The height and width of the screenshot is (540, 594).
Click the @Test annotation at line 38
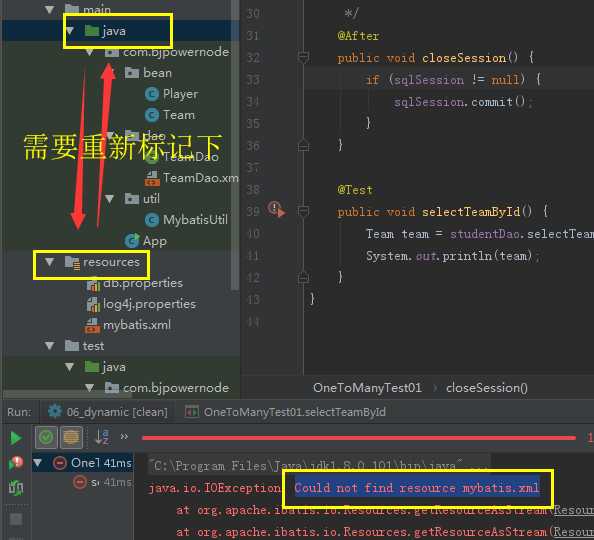click(355, 189)
